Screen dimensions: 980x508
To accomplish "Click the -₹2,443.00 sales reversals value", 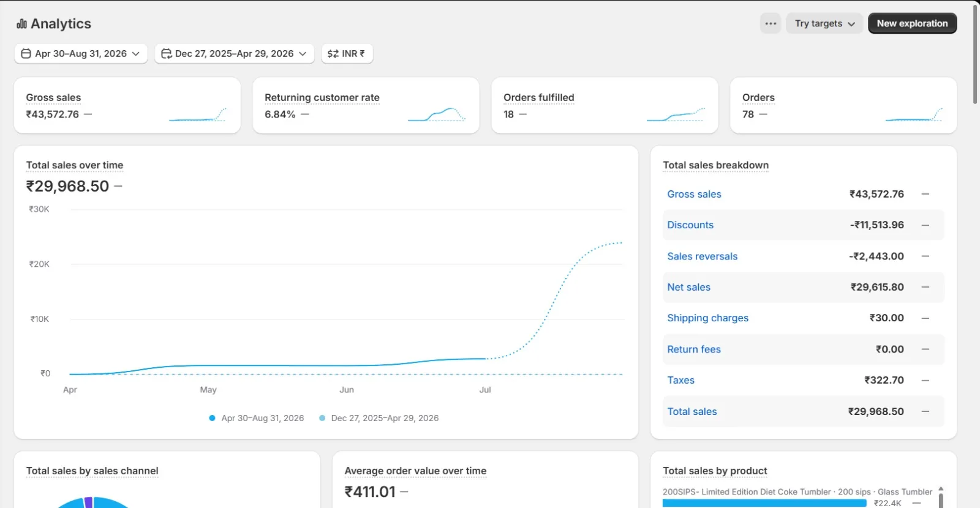I will (876, 256).
